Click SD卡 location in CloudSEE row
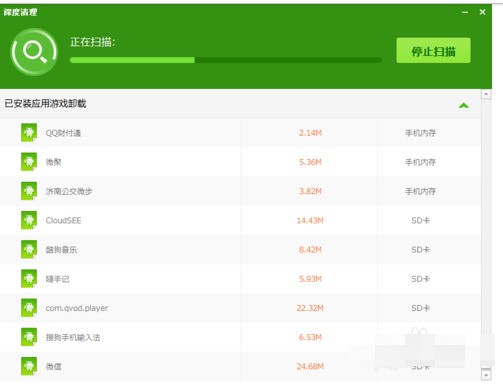This screenshot has width=503, height=386. point(420,220)
